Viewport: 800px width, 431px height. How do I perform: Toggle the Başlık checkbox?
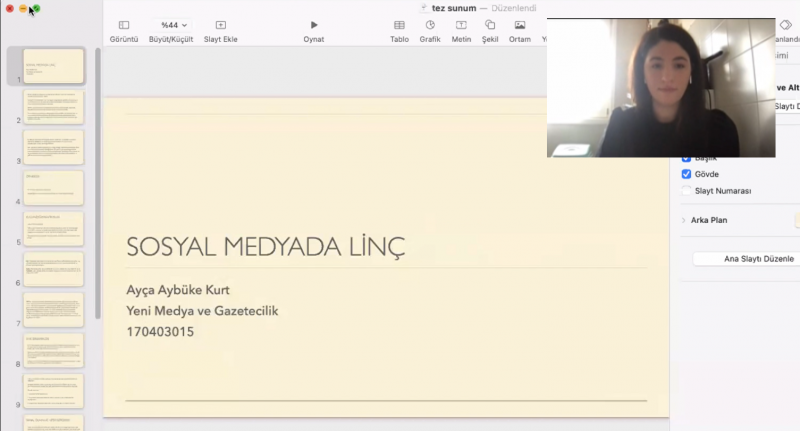point(686,158)
